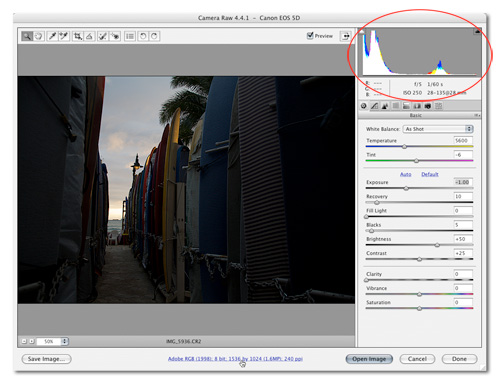
Task: Click the surfboard image preview
Action: (x=186, y=190)
